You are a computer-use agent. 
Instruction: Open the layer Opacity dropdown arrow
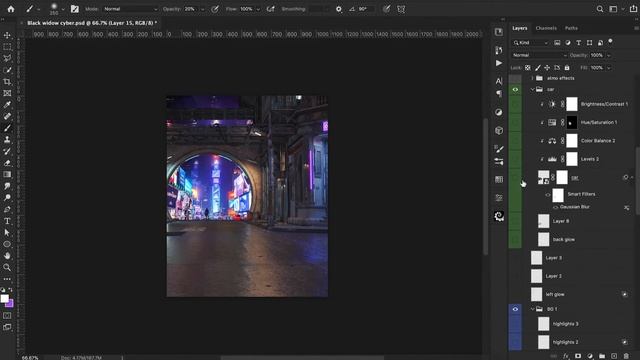coord(609,56)
